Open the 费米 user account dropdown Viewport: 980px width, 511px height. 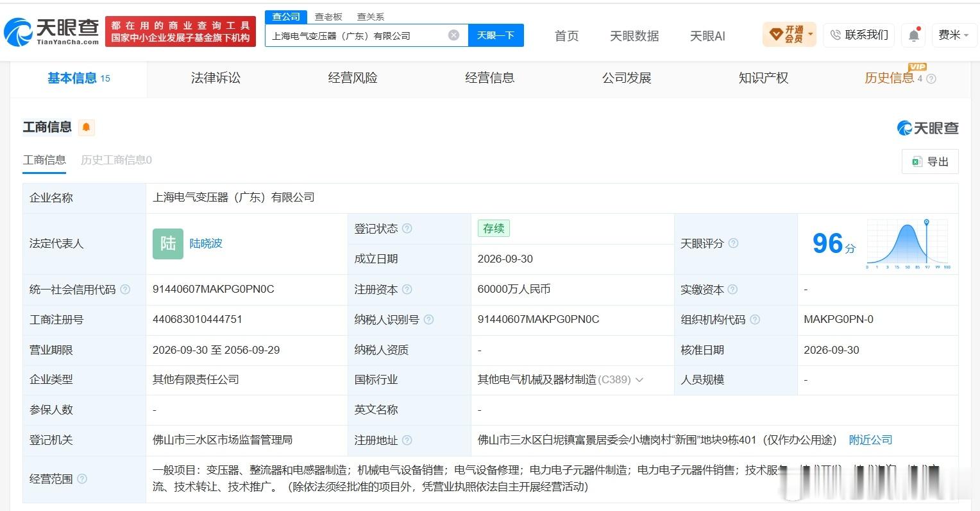(954, 35)
